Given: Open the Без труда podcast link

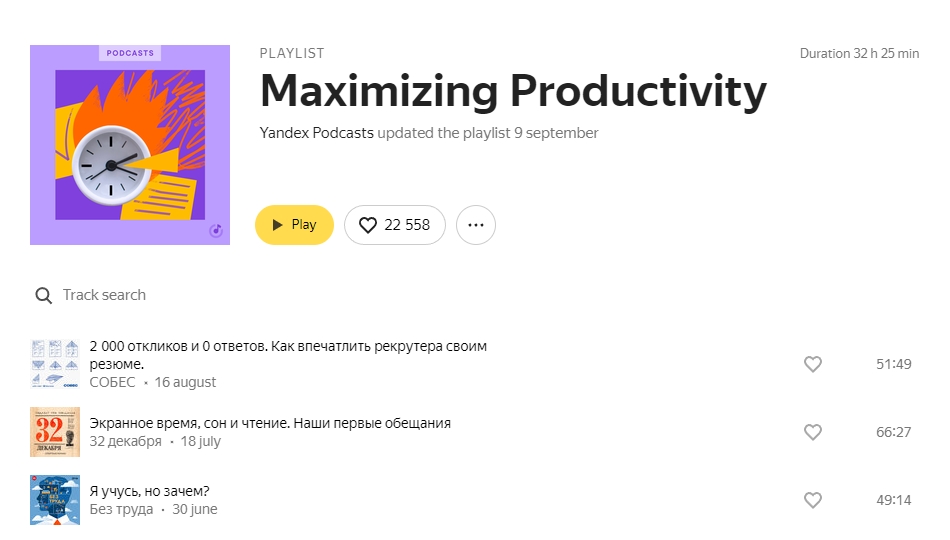Looking at the screenshot, I should pos(121,509).
